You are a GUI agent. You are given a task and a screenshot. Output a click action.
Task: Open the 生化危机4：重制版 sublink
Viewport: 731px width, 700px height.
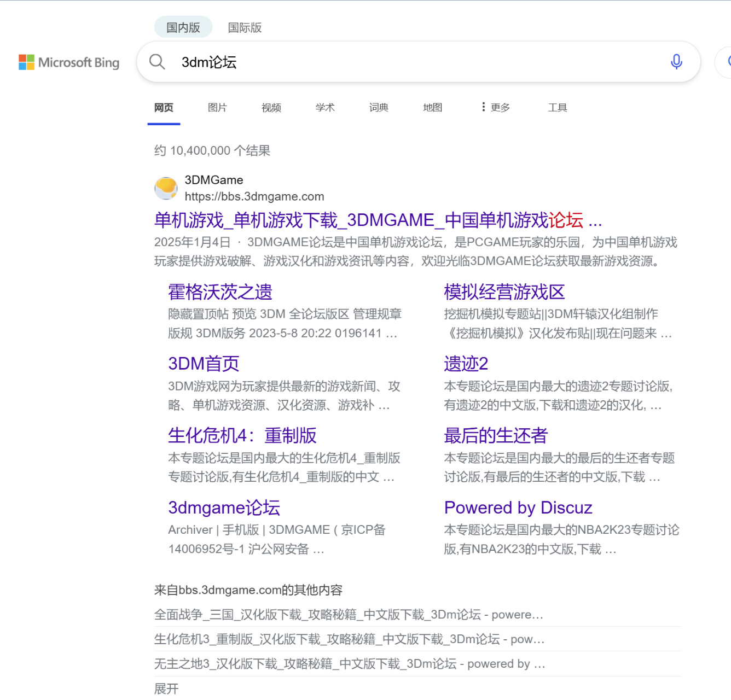click(x=242, y=435)
